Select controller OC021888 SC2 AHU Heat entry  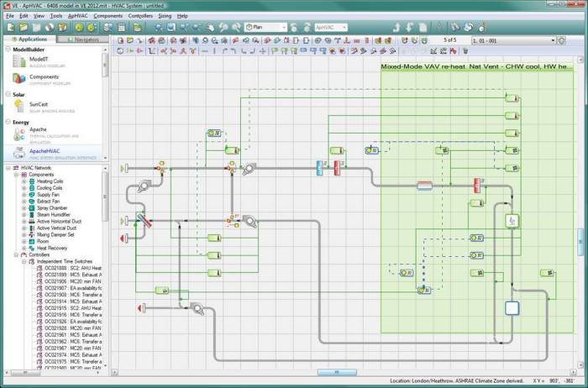pyautogui.click(x=73, y=268)
